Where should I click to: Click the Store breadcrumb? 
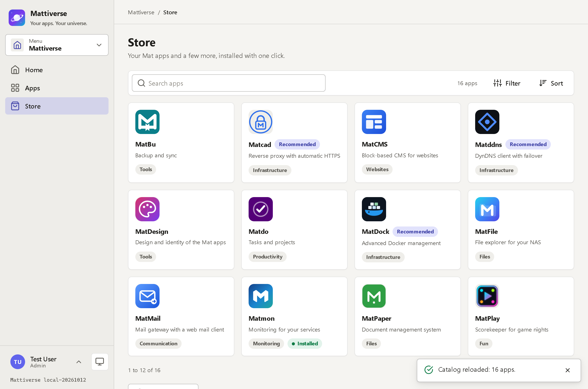170,12
